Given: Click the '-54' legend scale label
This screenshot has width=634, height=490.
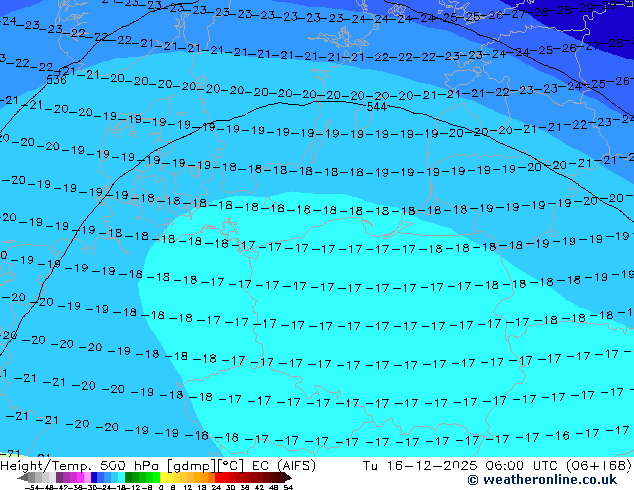Looking at the screenshot, I should point(31,487).
